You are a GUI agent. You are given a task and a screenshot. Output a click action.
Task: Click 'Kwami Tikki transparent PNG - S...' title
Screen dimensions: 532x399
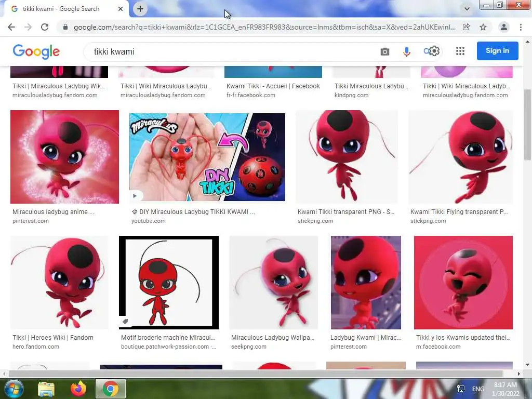[x=345, y=212]
